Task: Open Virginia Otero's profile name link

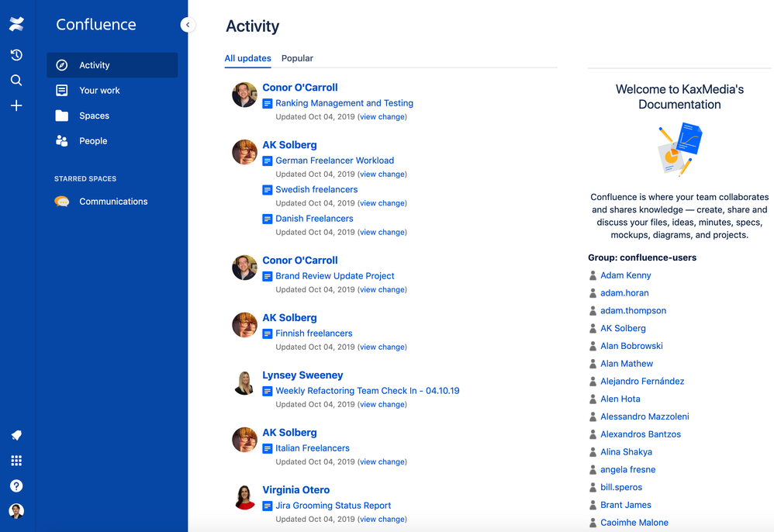Action: tap(295, 490)
